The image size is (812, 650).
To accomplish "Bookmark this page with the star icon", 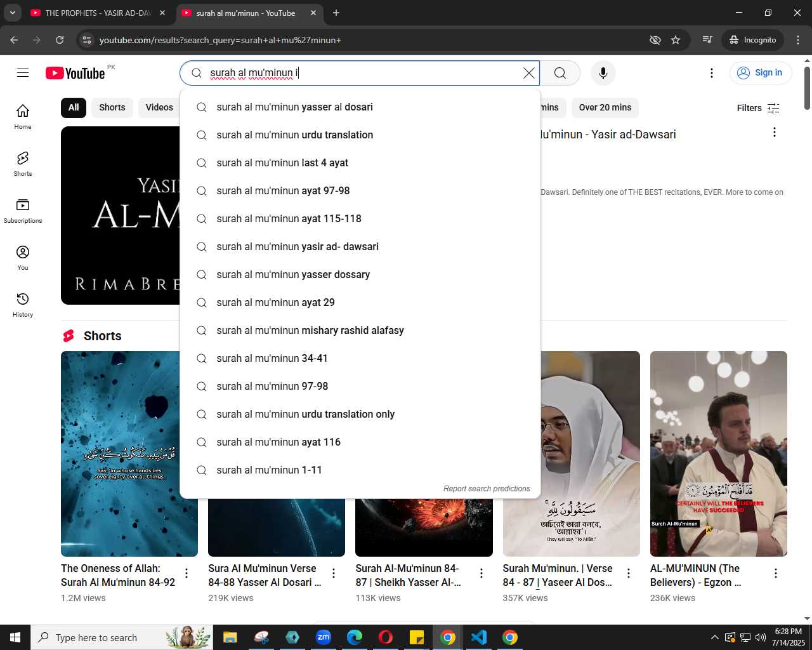I will pos(676,40).
